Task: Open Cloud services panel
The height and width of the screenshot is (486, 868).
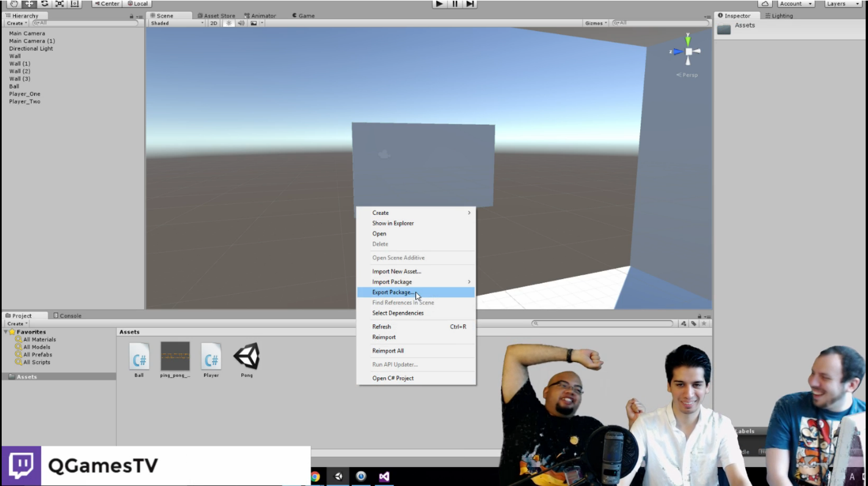Action: (765, 4)
